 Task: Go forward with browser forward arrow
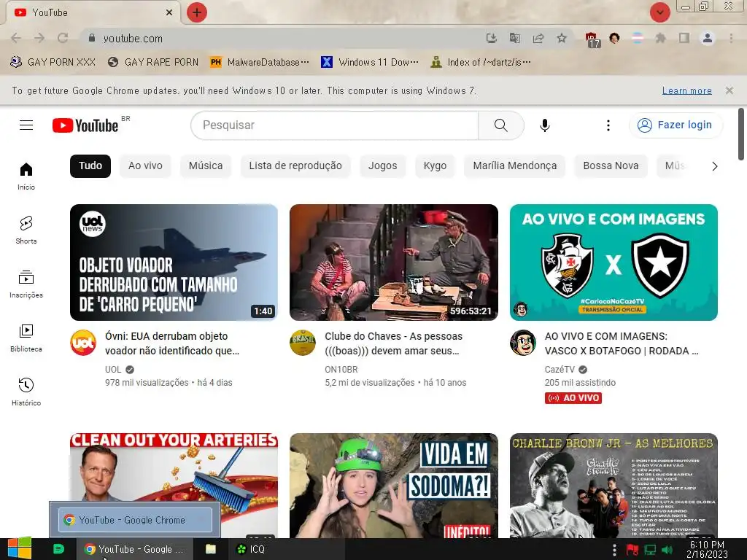pyautogui.click(x=39, y=38)
